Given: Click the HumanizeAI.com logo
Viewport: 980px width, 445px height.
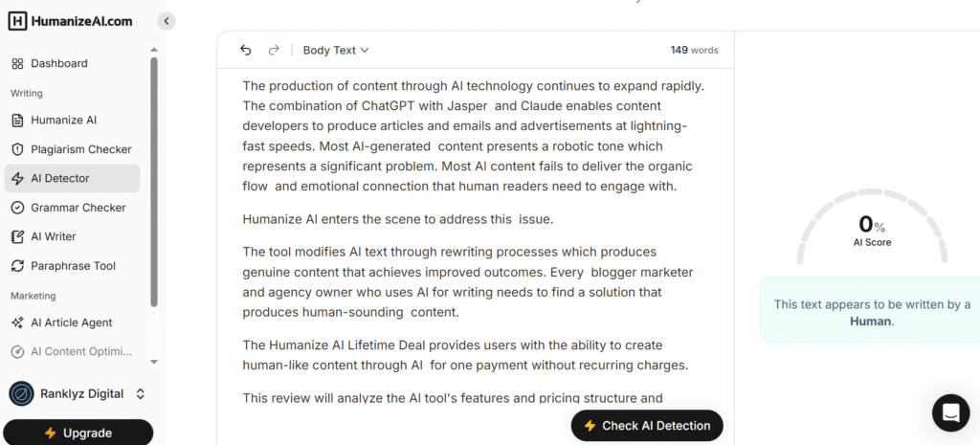Looking at the screenshot, I should point(68,20).
